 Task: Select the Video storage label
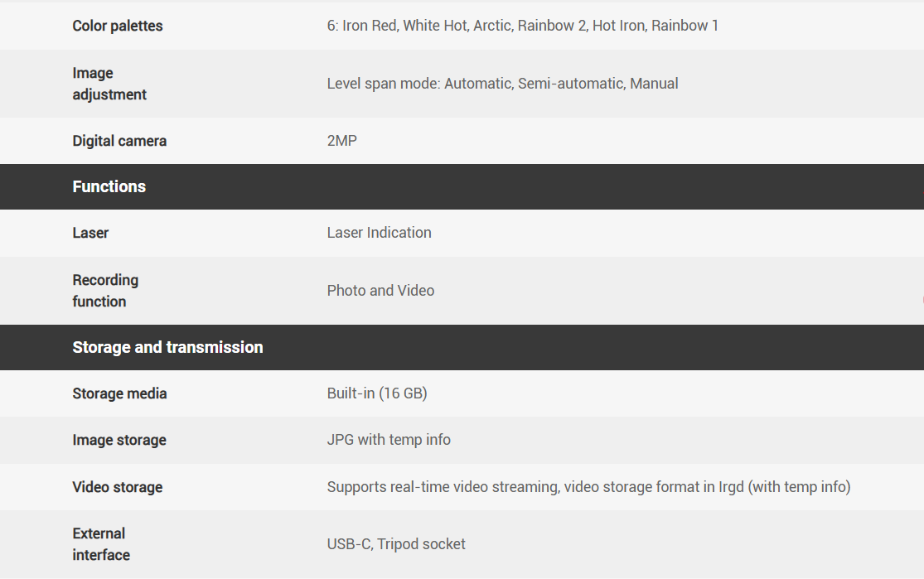(117, 487)
